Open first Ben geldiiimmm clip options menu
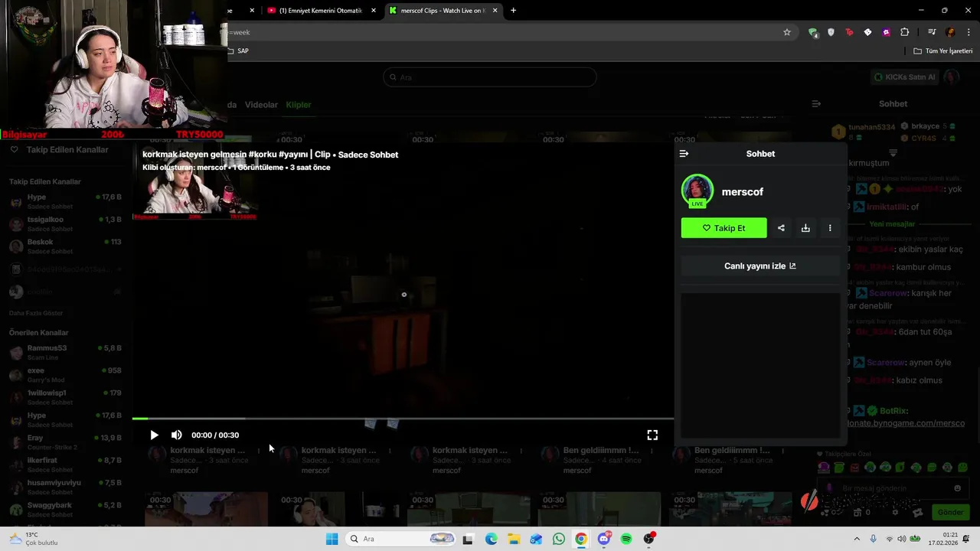980x551 pixels. (x=652, y=451)
